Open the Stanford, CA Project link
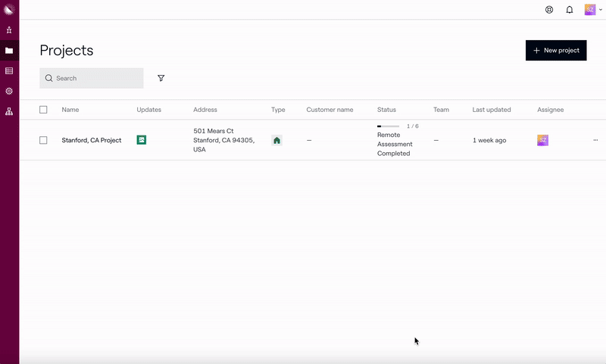The width and height of the screenshot is (606, 364). (91, 140)
